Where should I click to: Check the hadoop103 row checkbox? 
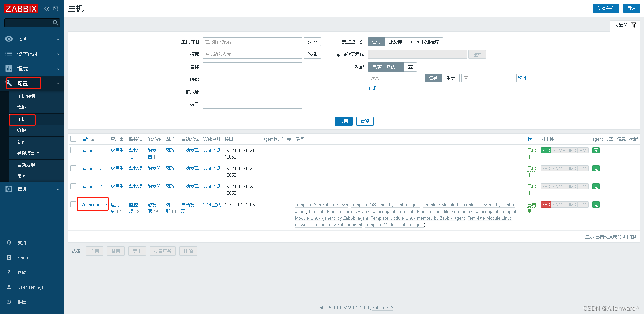[73, 168]
